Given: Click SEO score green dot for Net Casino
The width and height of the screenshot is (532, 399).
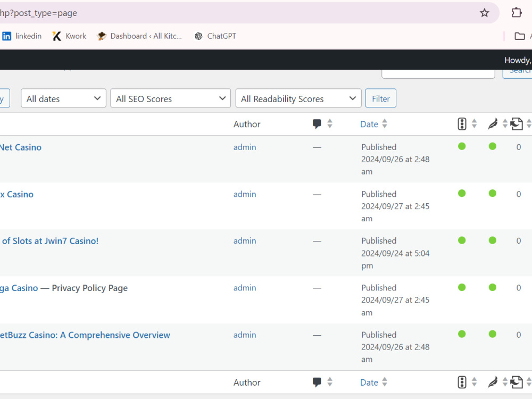Looking at the screenshot, I should [x=462, y=146].
